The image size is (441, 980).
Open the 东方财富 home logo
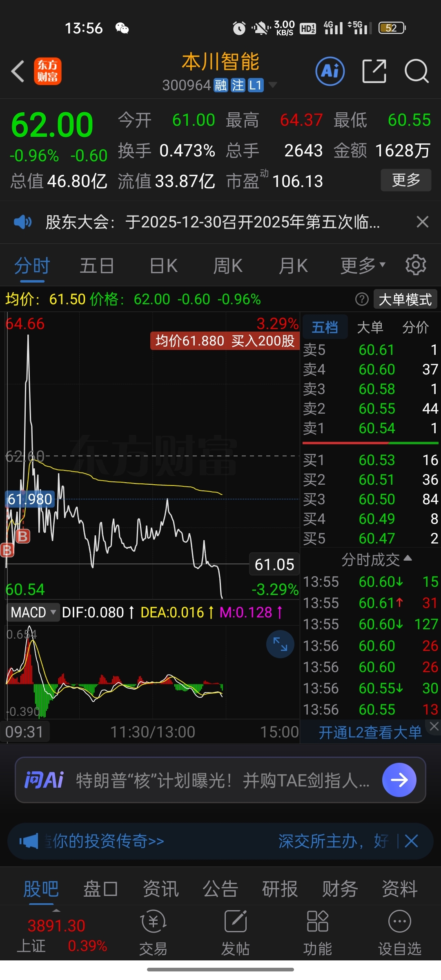pyautogui.click(x=48, y=71)
